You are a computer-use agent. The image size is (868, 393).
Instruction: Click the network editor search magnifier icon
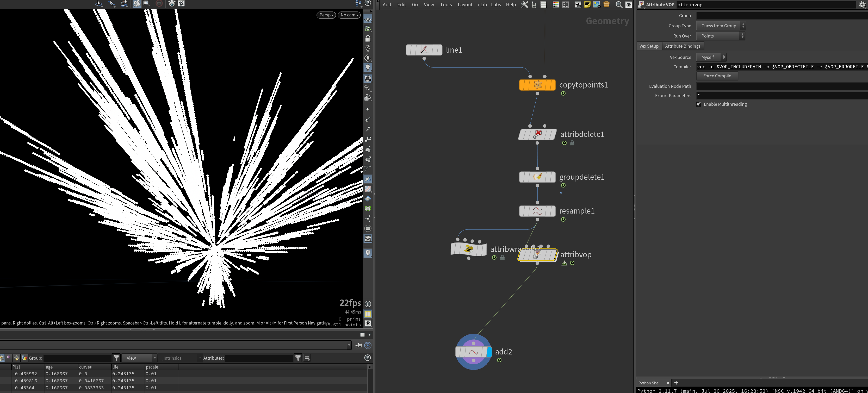click(x=619, y=4)
